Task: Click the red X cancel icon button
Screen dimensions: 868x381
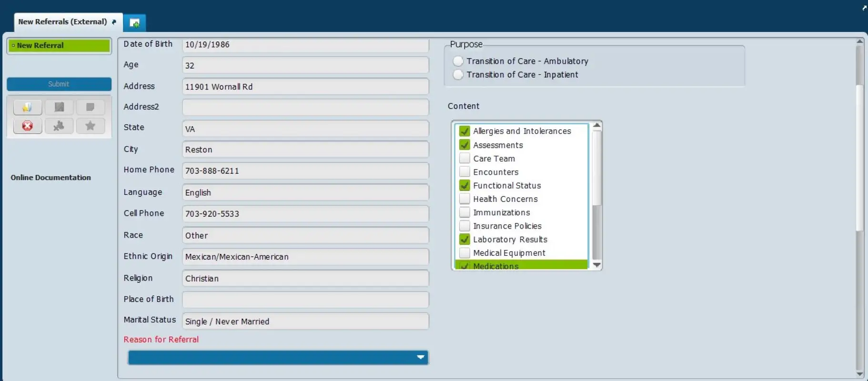Action: (x=28, y=126)
